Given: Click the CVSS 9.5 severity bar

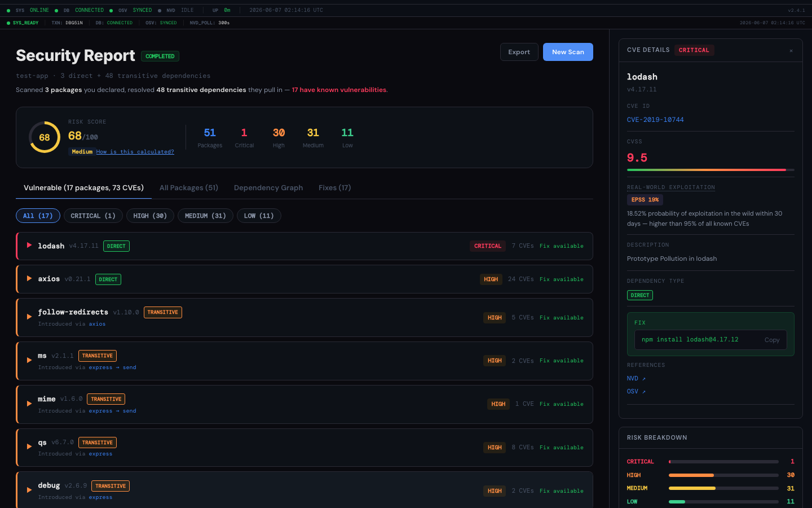Looking at the screenshot, I should pyautogui.click(x=710, y=169).
